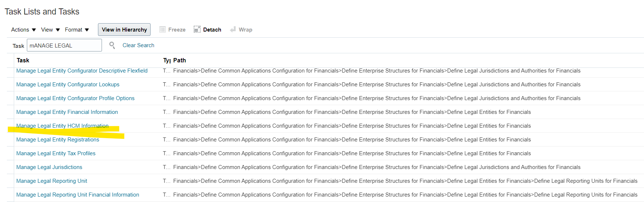
Task: Open the Manage Legal Reporting Unit task
Action: point(52,181)
